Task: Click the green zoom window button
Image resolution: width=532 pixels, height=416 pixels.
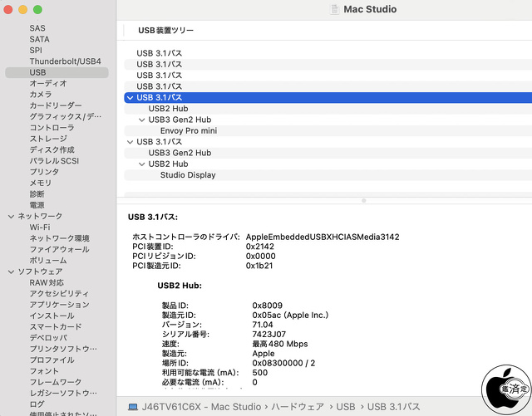Action: (x=38, y=9)
